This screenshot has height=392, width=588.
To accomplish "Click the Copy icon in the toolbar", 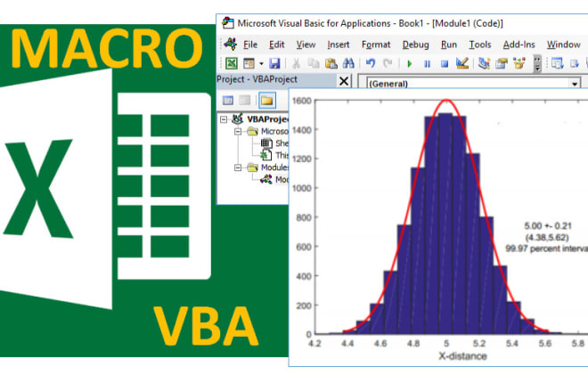I will click(313, 63).
